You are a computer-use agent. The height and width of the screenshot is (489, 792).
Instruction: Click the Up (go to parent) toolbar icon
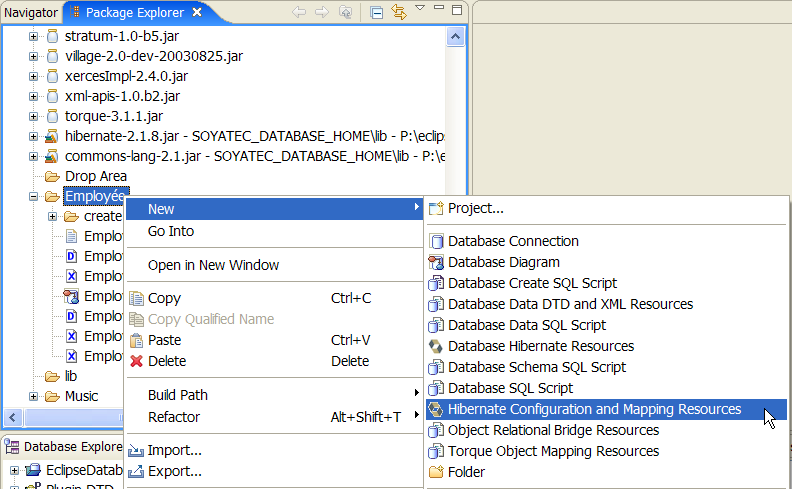coord(345,12)
